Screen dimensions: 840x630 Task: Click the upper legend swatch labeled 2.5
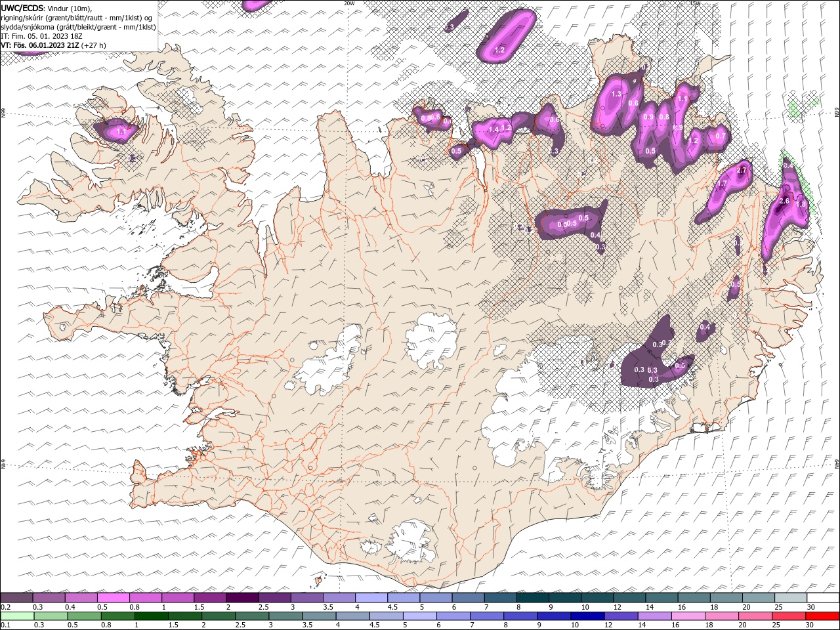pos(274,598)
